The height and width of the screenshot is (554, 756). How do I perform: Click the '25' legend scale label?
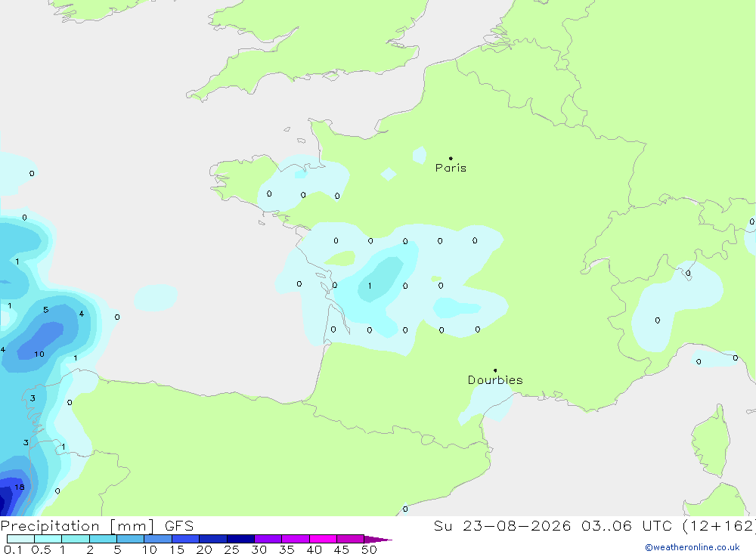(x=231, y=549)
